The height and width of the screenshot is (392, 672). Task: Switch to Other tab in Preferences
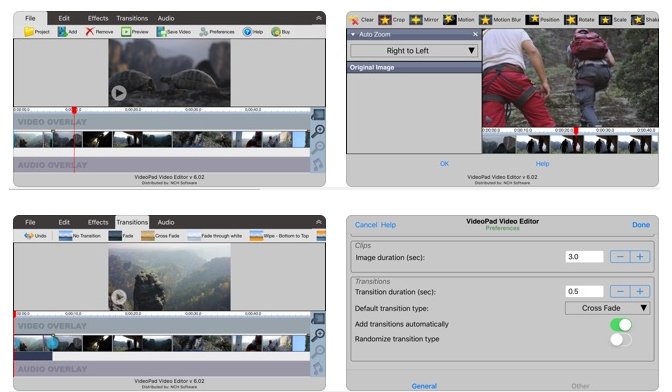(x=580, y=386)
